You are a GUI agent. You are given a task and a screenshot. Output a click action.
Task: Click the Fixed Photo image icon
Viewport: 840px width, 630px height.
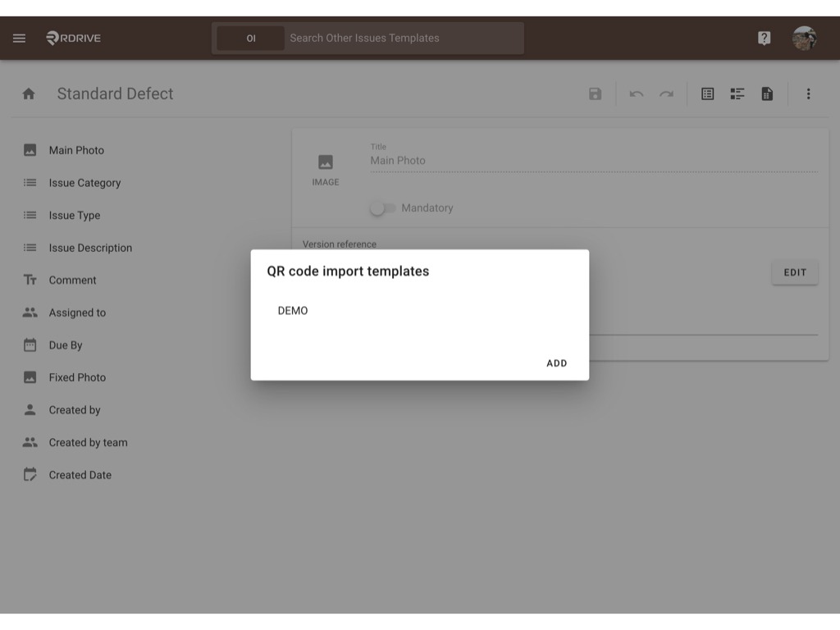(x=30, y=377)
